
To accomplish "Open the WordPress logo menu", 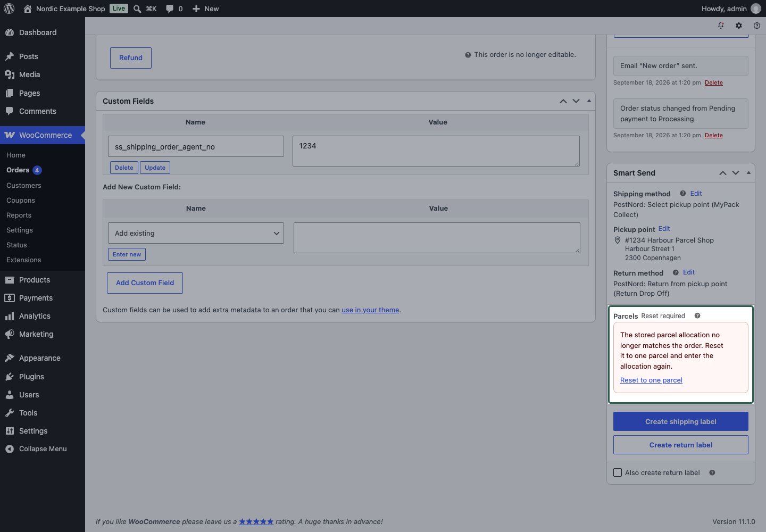I will 9,9.
